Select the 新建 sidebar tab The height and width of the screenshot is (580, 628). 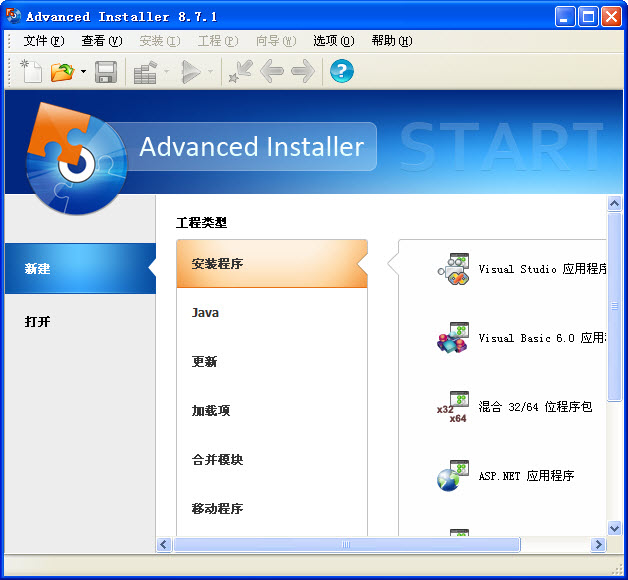[38, 269]
